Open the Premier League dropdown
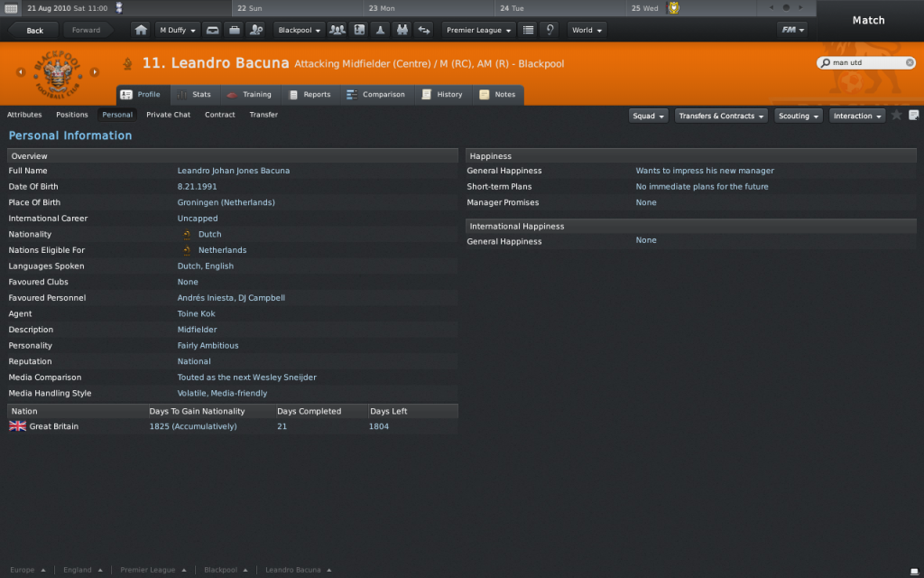The width and height of the screenshot is (924, 578). [478, 30]
